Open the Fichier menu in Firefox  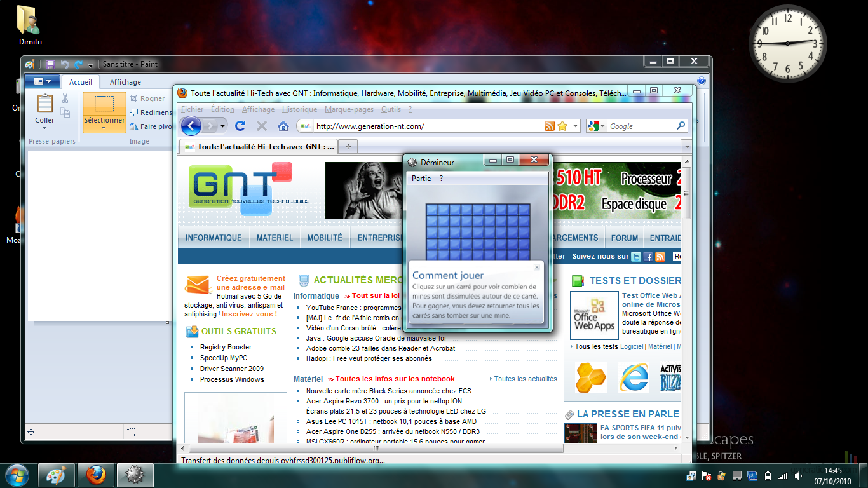tap(193, 109)
